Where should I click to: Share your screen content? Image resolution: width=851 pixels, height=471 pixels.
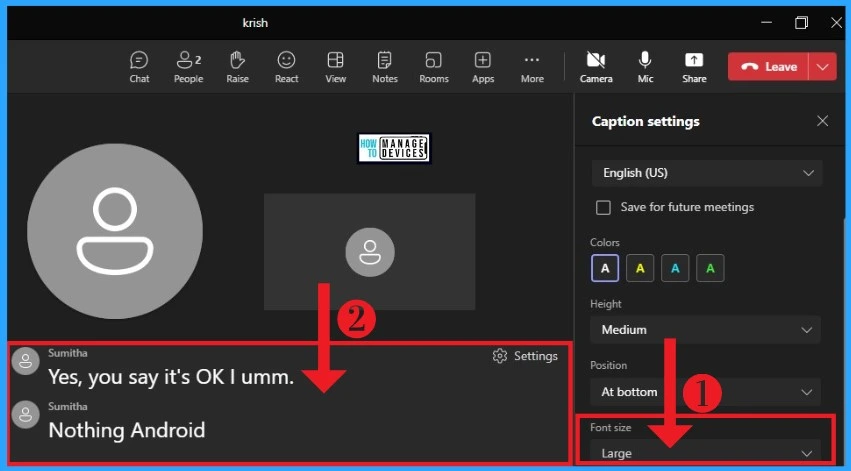694,67
